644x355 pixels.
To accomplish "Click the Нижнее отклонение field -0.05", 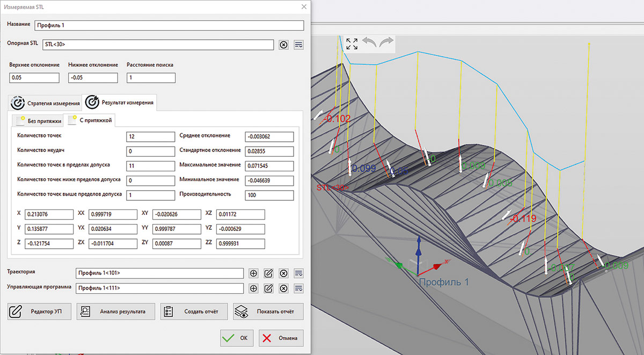I will (x=93, y=78).
